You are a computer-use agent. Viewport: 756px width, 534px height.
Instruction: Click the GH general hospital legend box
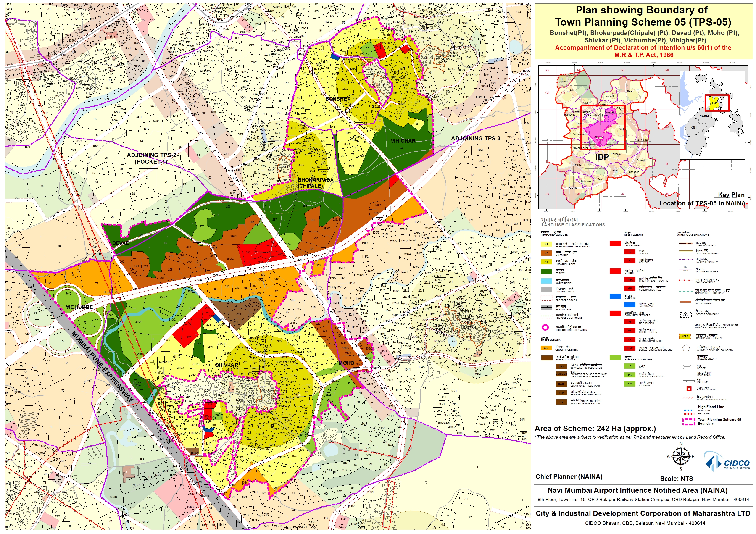pos(630,288)
